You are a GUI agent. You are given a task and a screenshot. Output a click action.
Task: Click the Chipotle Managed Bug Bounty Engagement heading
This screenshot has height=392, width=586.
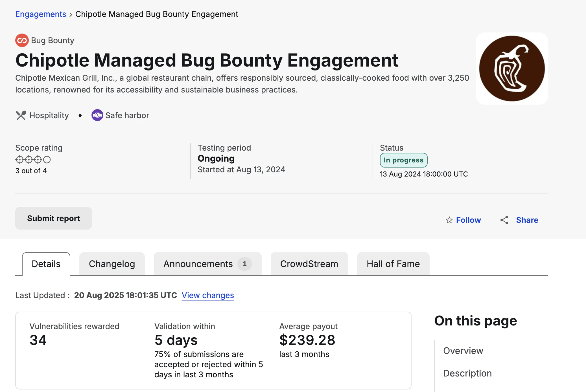click(x=207, y=60)
